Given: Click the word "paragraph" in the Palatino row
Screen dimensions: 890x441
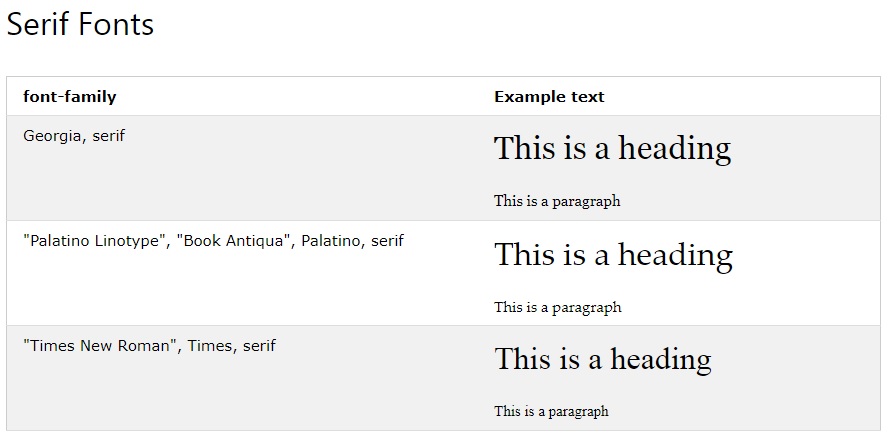Looking at the screenshot, I should 587,308.
